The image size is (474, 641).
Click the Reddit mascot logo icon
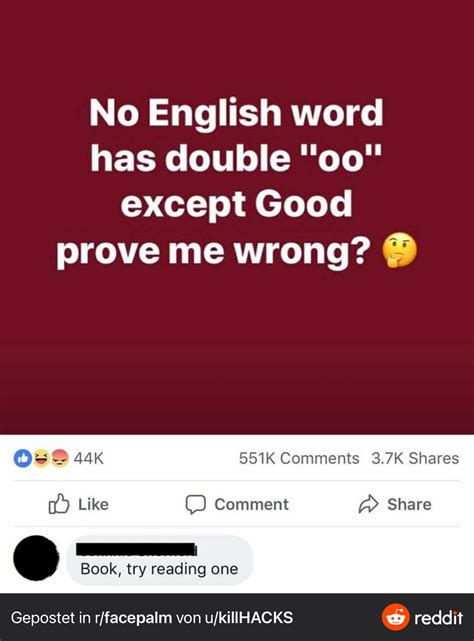pos(395,617)
